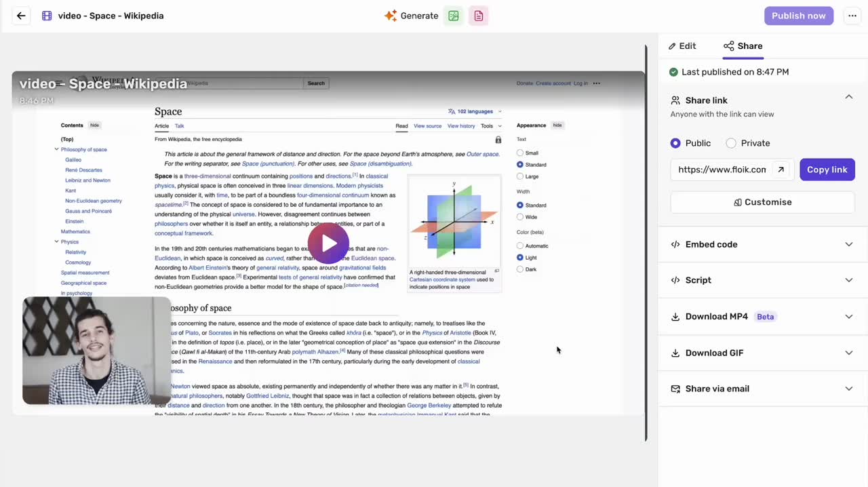Open the three-dot more options menu
Viewport: 868px width, 487px height.
(x=852, y=16)
